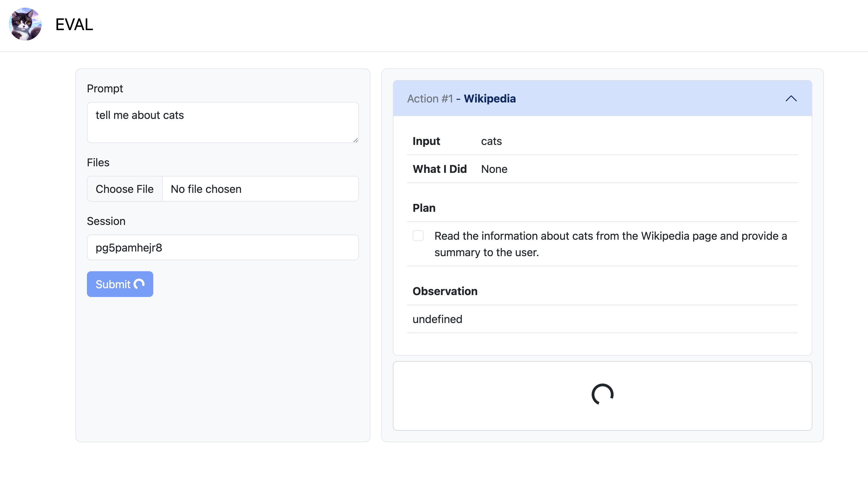This screenshot has height=503, width=868.
Task: Click the bold Wikipedia label
Action: [x=489, y=98]
